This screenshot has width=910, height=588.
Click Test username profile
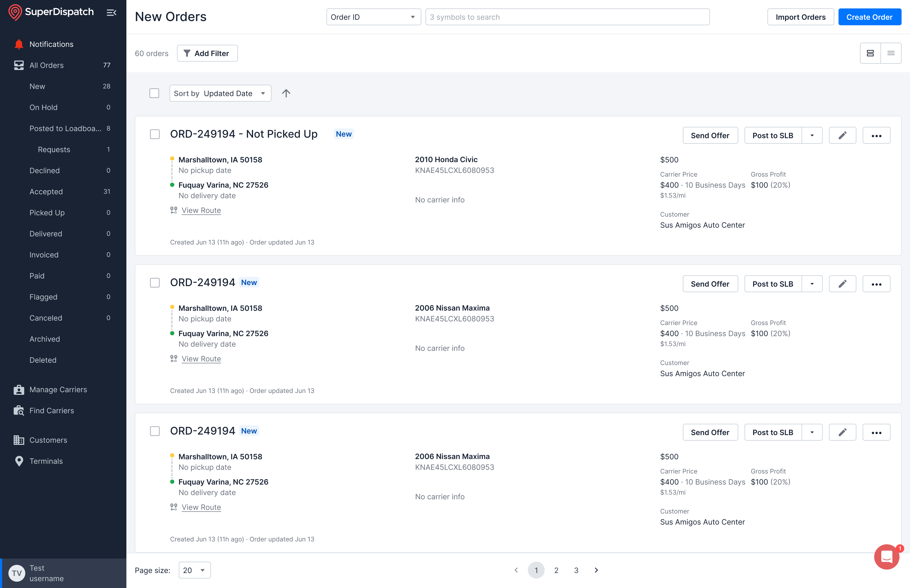[63, 573]
